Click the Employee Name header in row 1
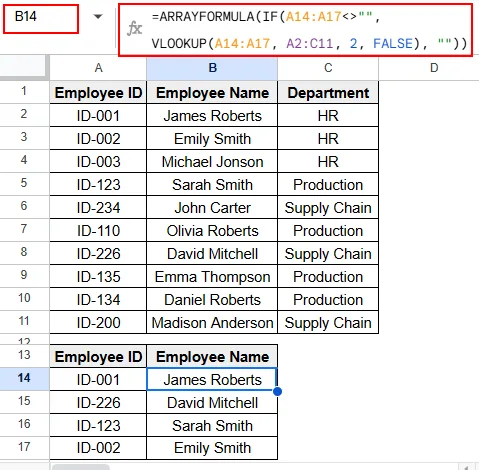 212,92
